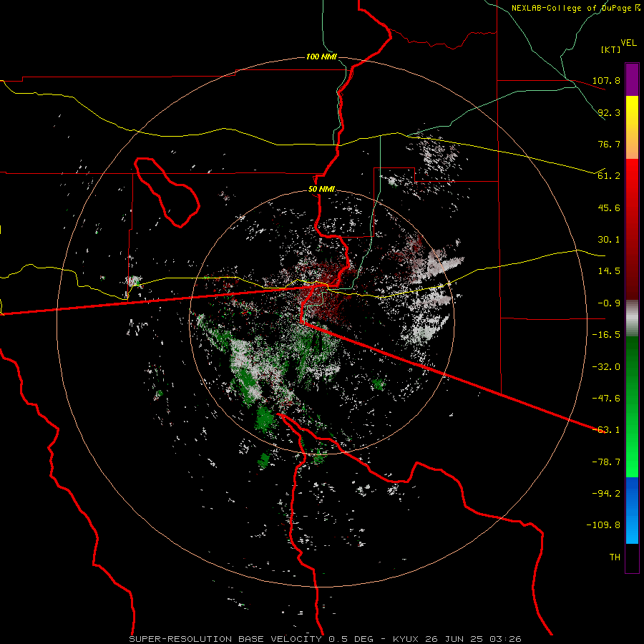Viewport: 644px width, 644px height.
Task: Select the 92.3 velocity scale value
Action: (609, 112)
